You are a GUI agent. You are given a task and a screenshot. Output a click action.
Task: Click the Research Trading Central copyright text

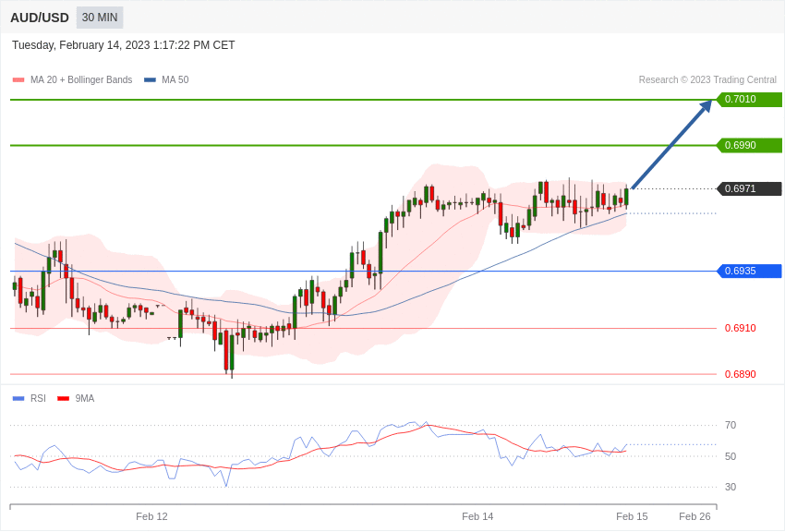coord(707,80)
